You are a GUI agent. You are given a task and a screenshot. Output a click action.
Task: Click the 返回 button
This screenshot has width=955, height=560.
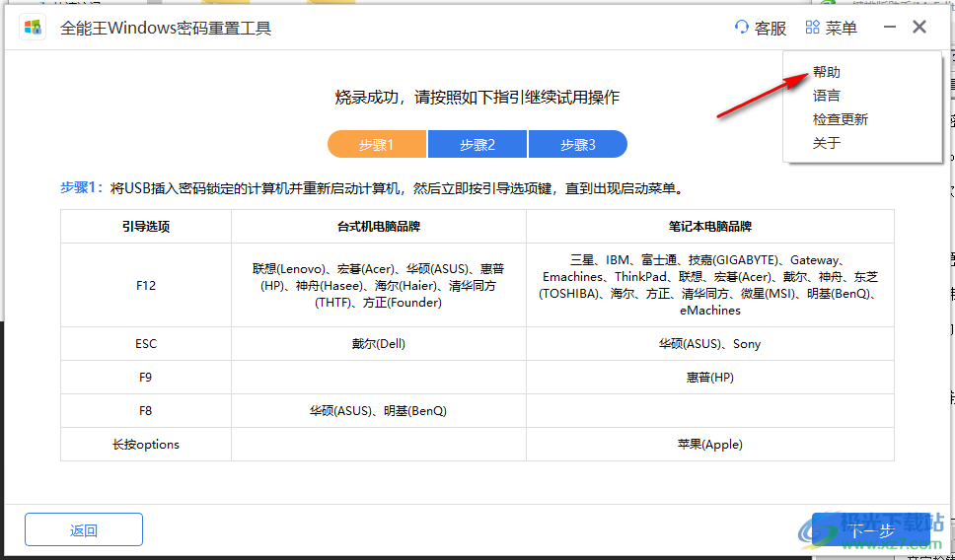coord(84,529)
